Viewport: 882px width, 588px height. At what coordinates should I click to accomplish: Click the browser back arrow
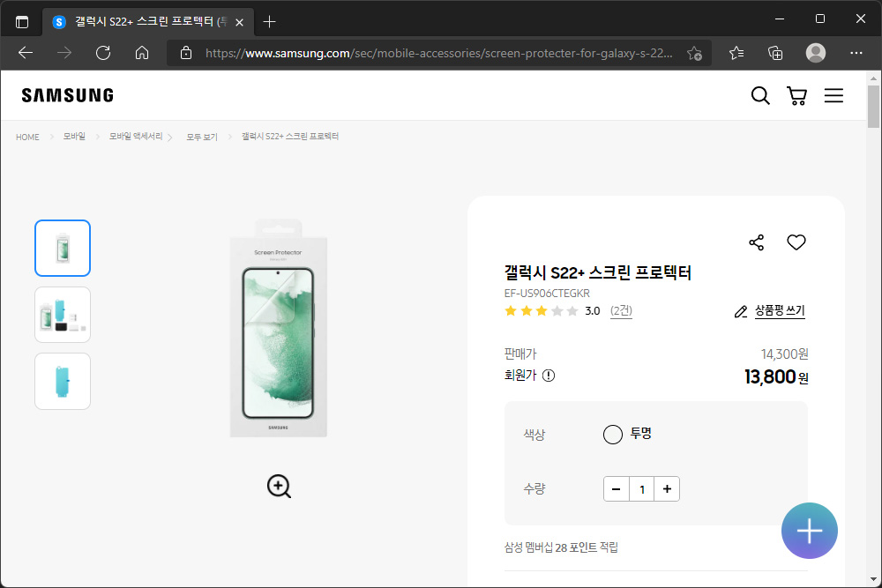26,53
